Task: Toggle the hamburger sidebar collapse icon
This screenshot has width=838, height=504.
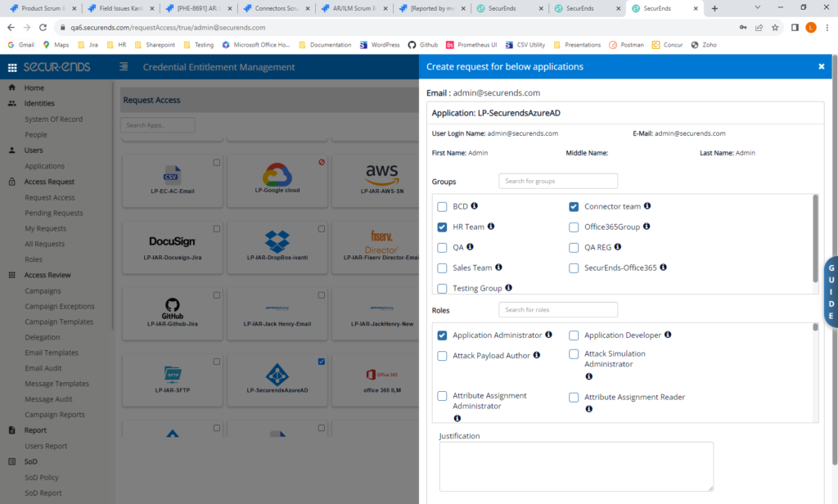Action: [124, 67]
